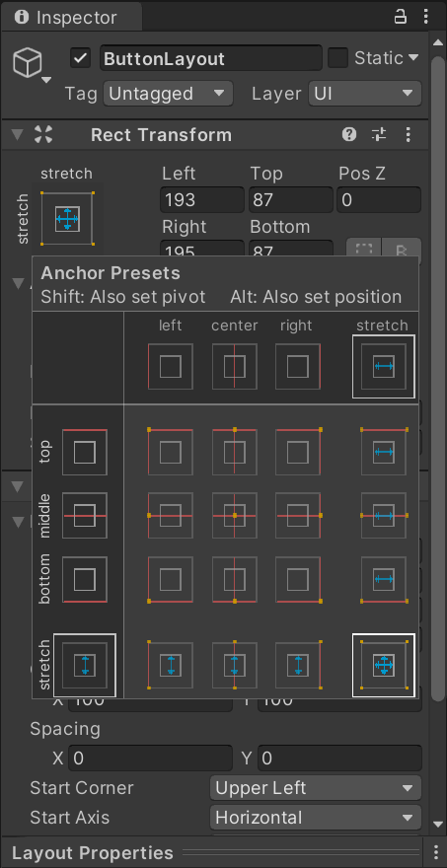447x868 pixels.
Task: Select stretch-stretch anchor preset in bottom-right corner
Action: point(383,665)
